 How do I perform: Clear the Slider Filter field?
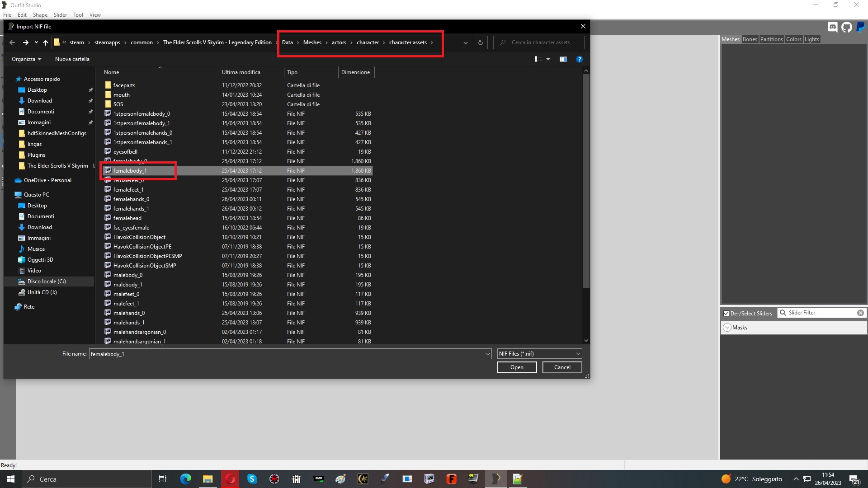(x=860, y=313)
